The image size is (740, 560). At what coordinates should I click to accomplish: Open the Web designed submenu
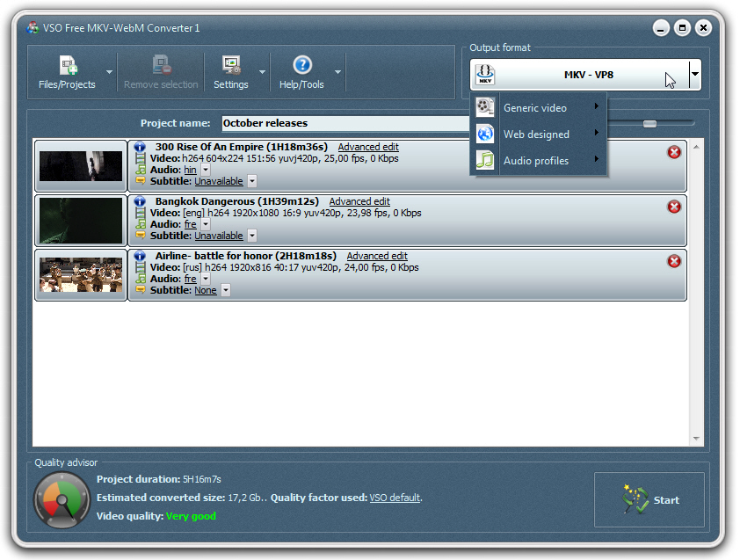pos(539,134)
